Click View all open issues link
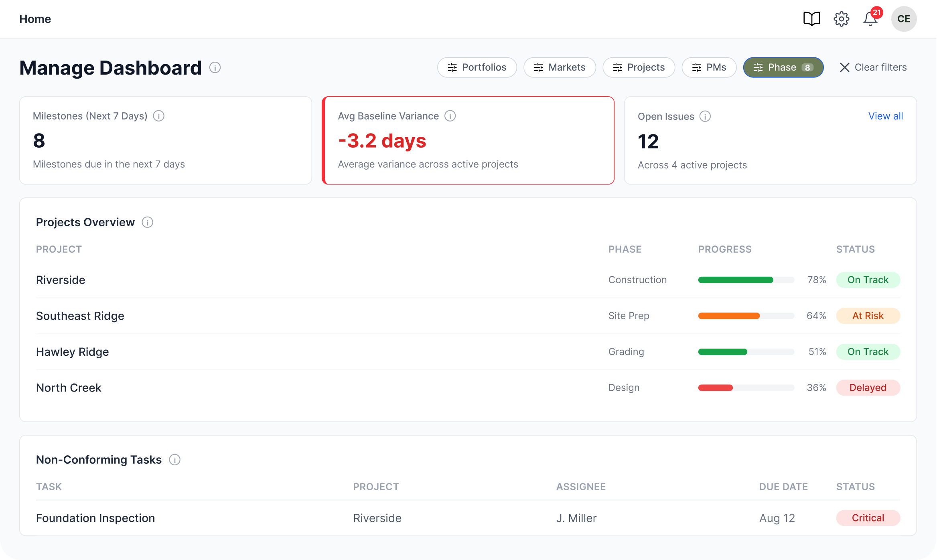The image size is (937, 560). click(x=885, y=116)
